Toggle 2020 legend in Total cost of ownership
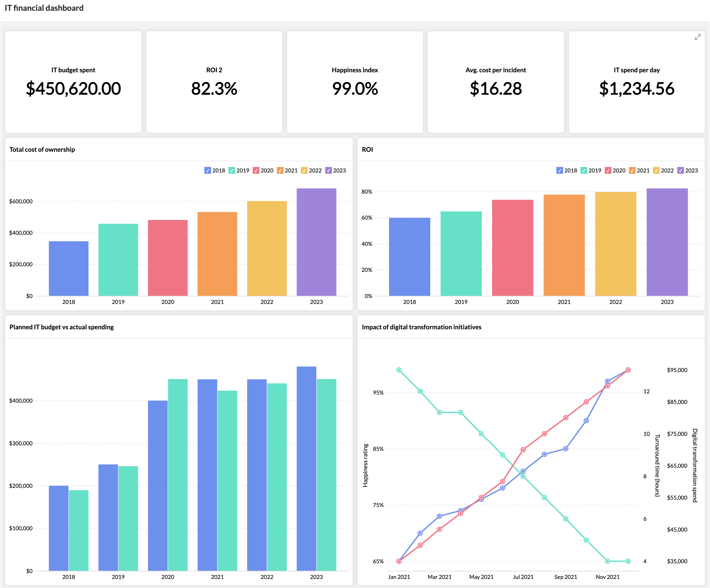This screenshot has width=710, height=588. click(x=256, y=170)
